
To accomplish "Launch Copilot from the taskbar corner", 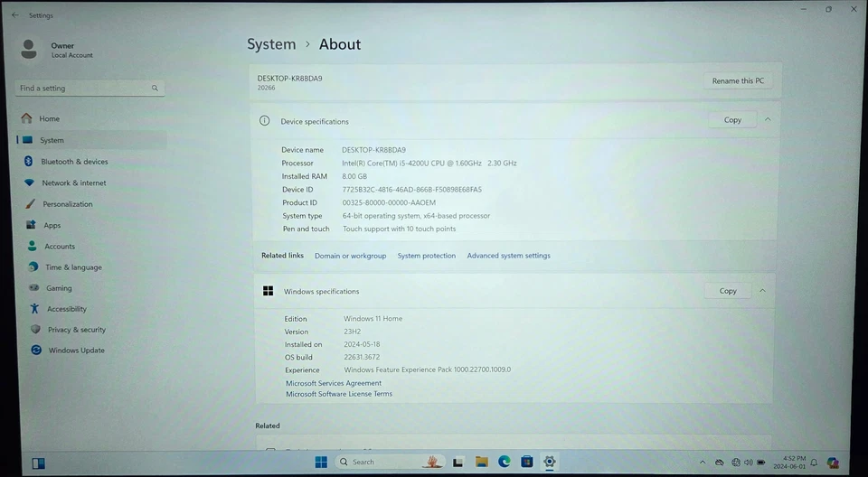I will tap(833, 463).
